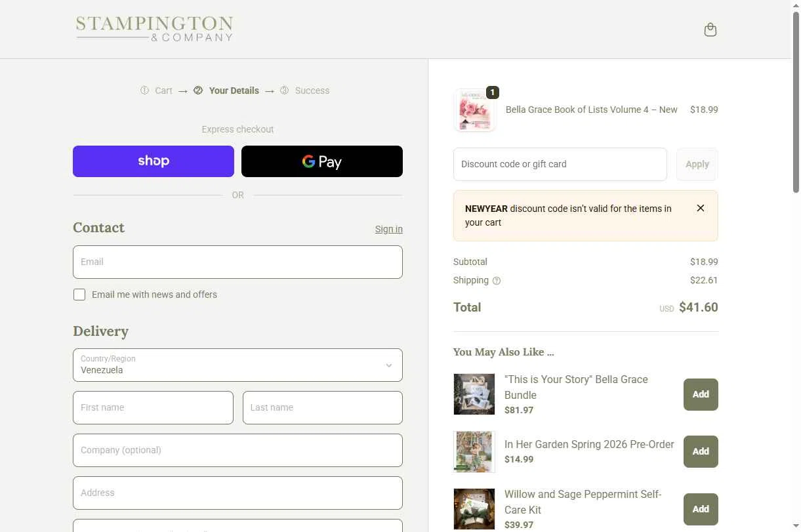Pay with Google Pay express button
Image resolution: width=801 pixels, height=532 pixels.
[322, 161]
